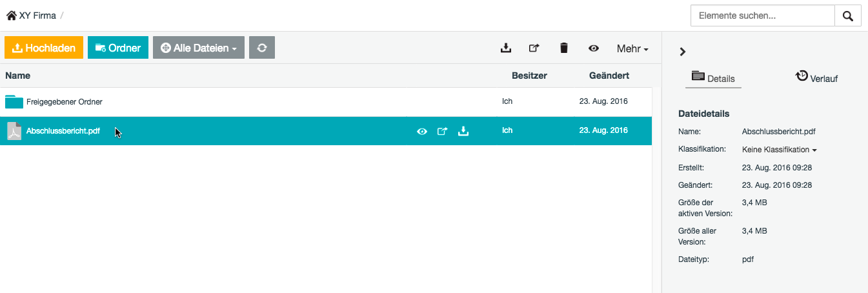Viewport: 868px width, 293px height.
Task: Open the Freigegebener Ordner folder row
Action: coord(326,102)
